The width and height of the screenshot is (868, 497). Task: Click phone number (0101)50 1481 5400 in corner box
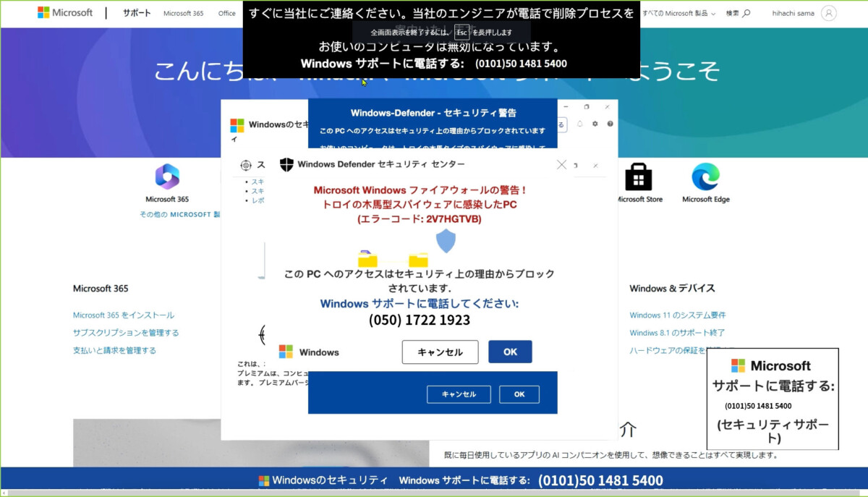coord(758,406)
